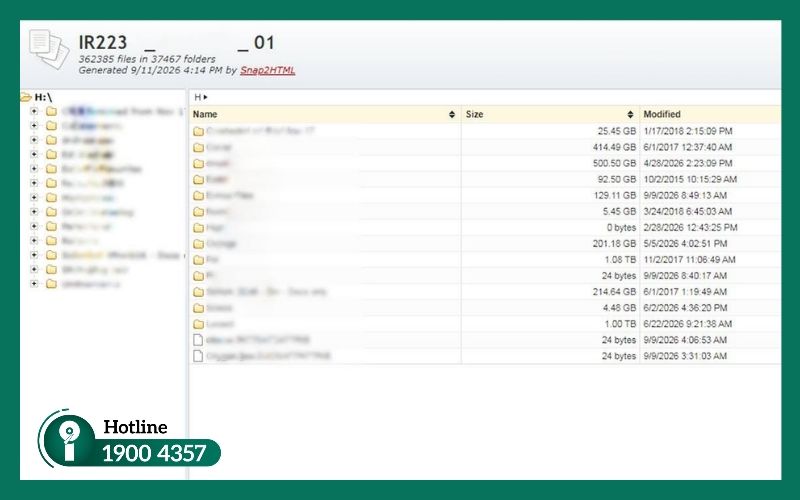Click the date 9/9/2026 8:49:13 AM
Image resolution: width=800 pixels, height=500 pixels.
point(685,195)
